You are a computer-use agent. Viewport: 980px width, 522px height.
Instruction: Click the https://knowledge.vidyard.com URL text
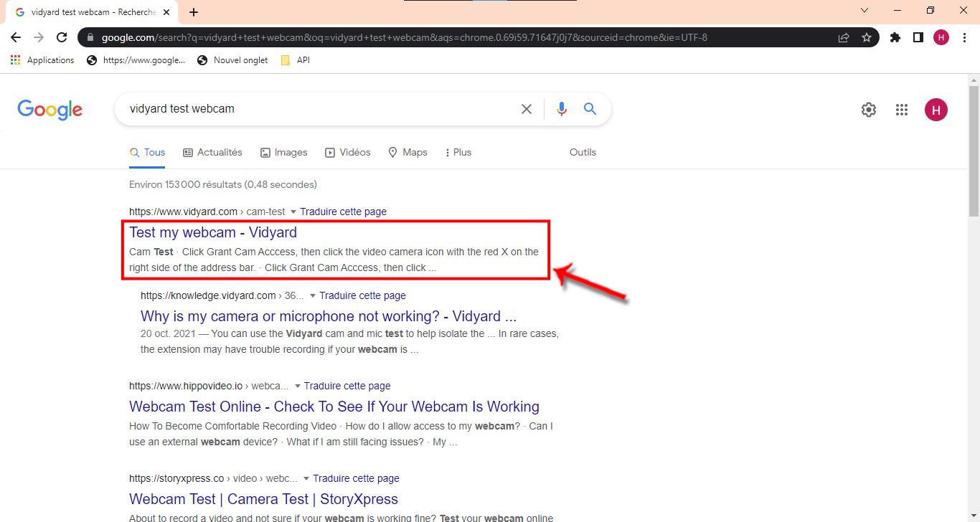(x=208, y=295)
